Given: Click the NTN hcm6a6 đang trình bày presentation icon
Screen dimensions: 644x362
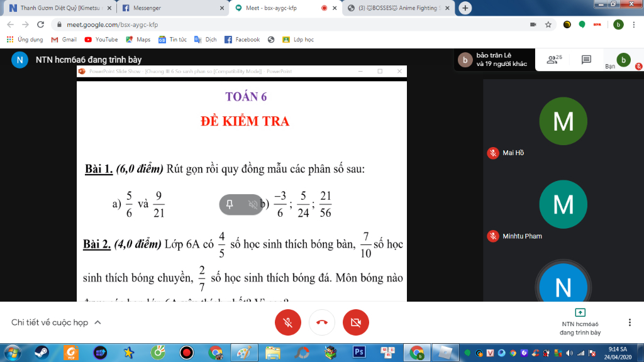Looking at the screenshot, I should 580,313.
